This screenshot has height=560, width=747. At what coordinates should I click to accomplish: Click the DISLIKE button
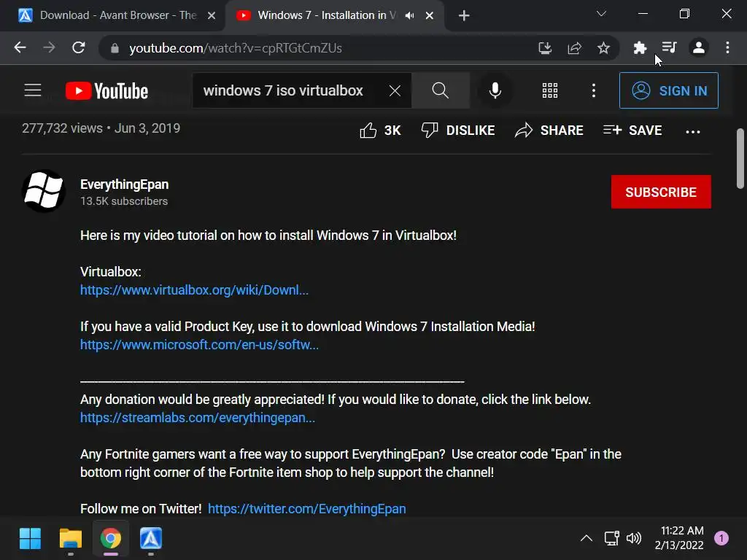pyautogui.click(x=458, y=131)
